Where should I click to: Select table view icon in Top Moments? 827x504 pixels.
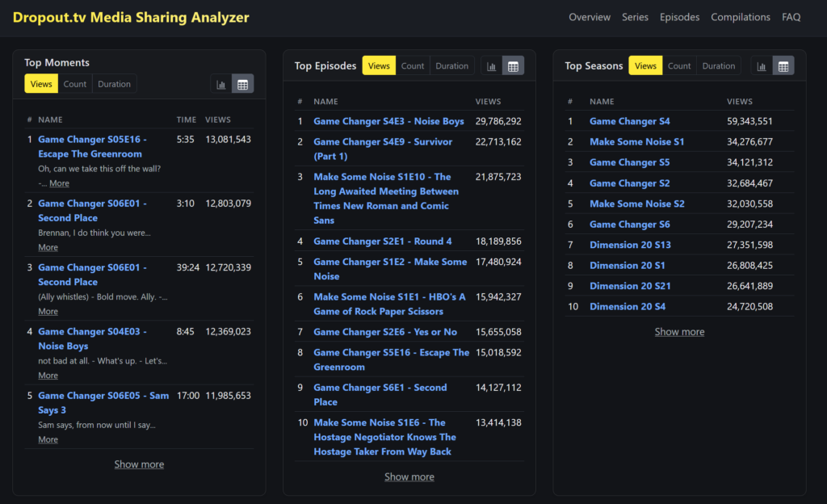click(x=242, y=84)
